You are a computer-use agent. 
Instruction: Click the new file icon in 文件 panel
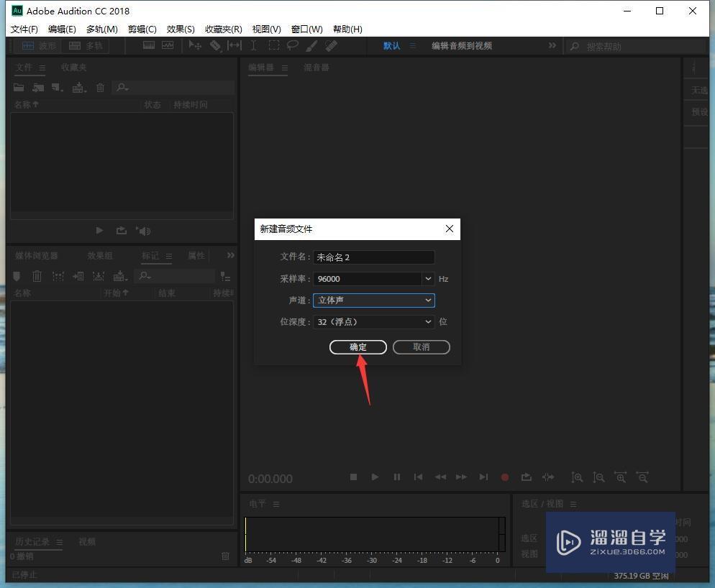(58, 87)
